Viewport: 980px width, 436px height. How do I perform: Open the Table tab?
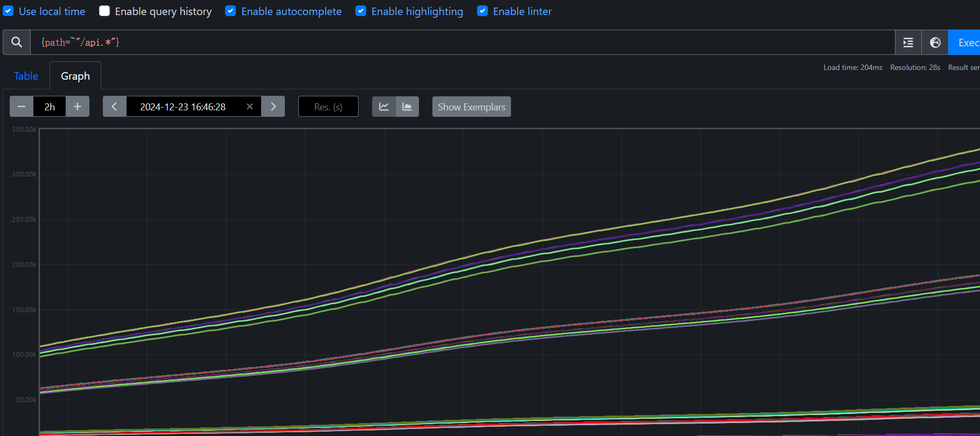tap(26, 76)
